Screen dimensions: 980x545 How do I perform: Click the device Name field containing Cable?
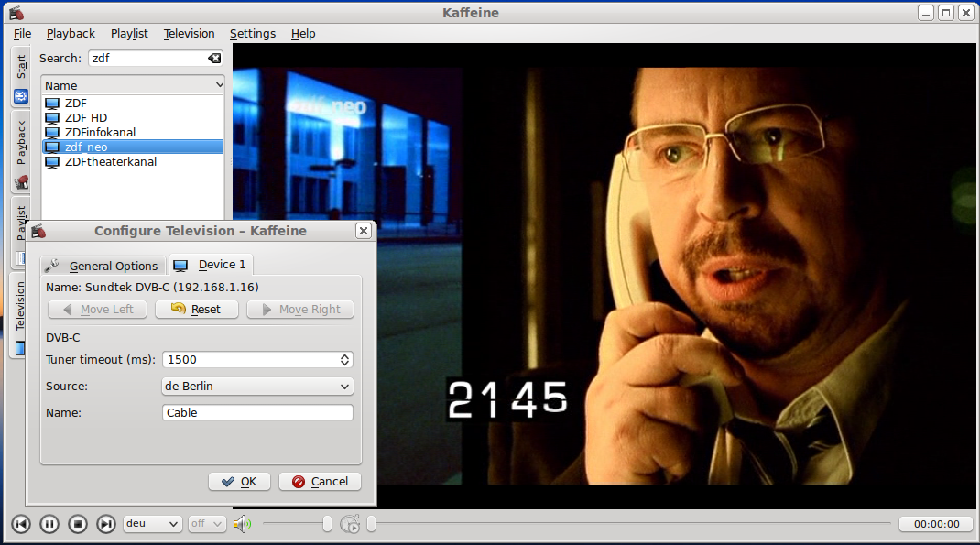257,412
